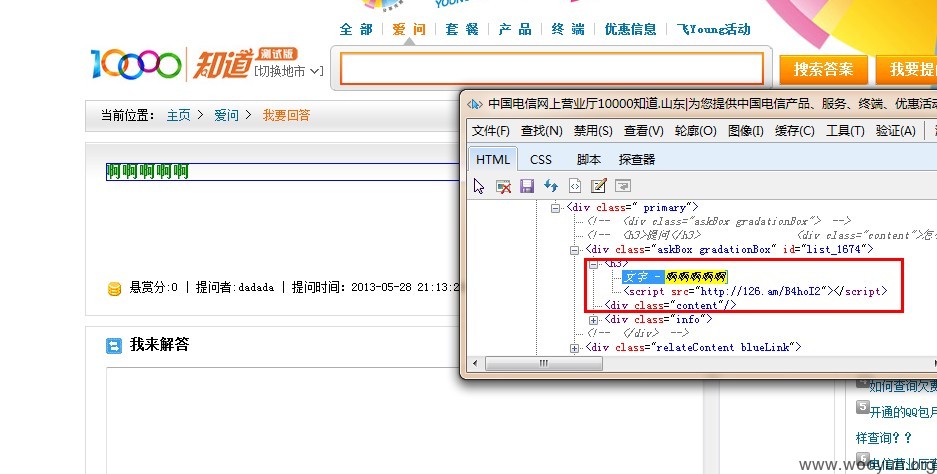Screen dimensions: 937x474
Task: Click 爱问 in the breadcrumb
Action: pos(226,115)
